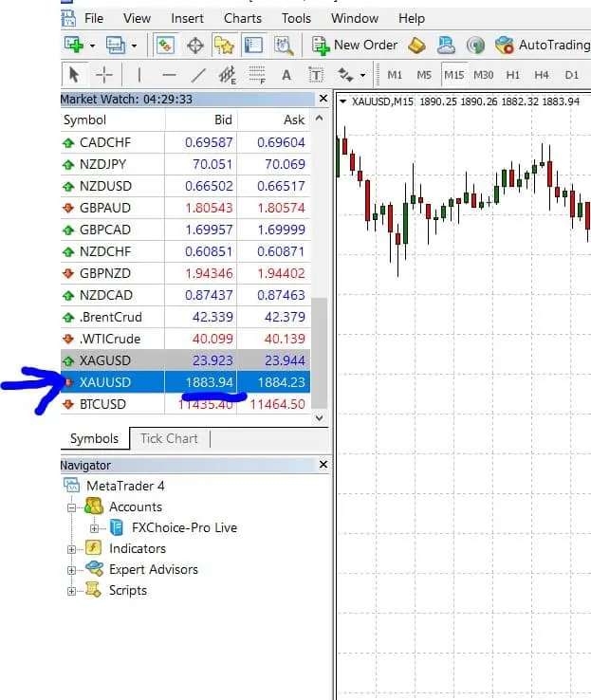The image size is (591, 700).
Task: Select the Cursor arrow tool
Action: pyautogui.click(x=74, y=75)
